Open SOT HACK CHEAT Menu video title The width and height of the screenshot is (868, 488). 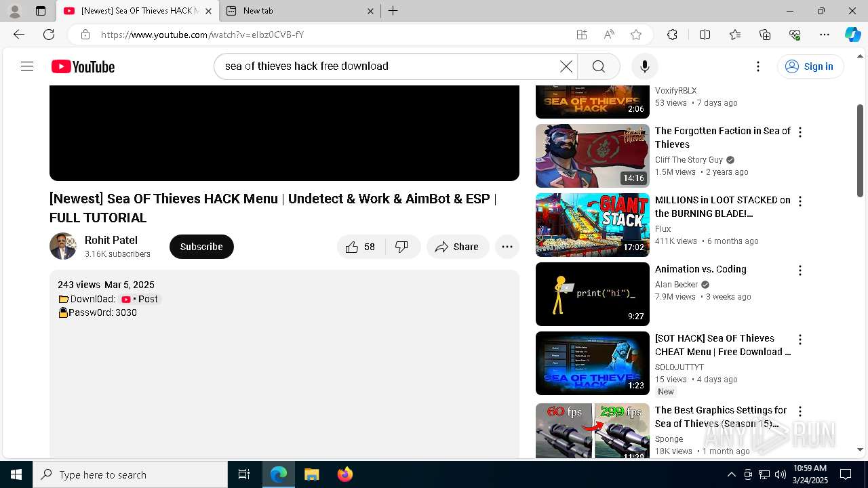coord(723,345)
